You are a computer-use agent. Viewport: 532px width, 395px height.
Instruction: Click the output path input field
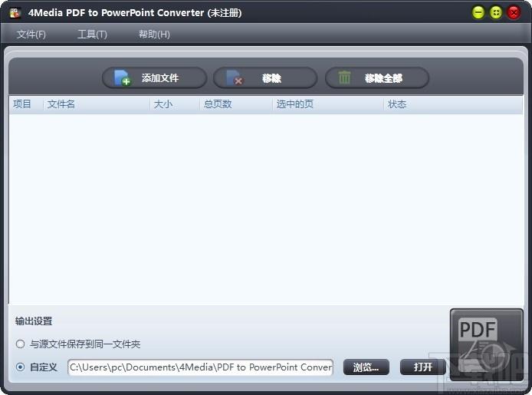coord(201,367)
